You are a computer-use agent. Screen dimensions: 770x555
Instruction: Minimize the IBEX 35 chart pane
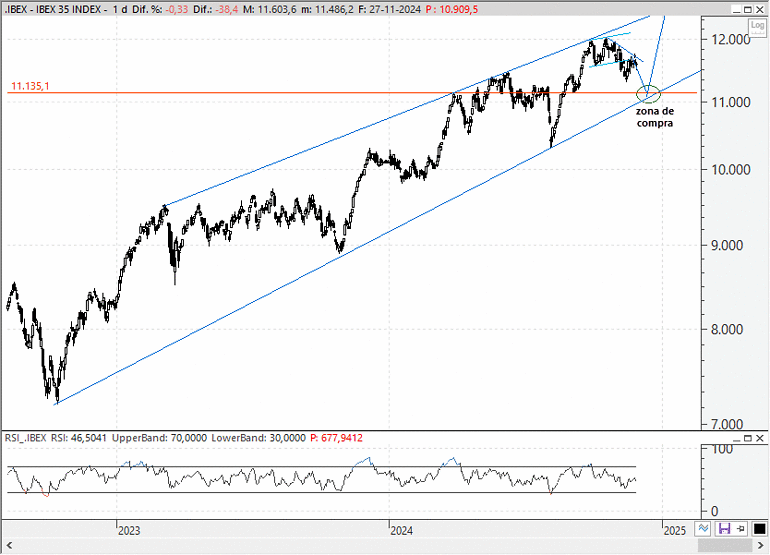(736, 9)
